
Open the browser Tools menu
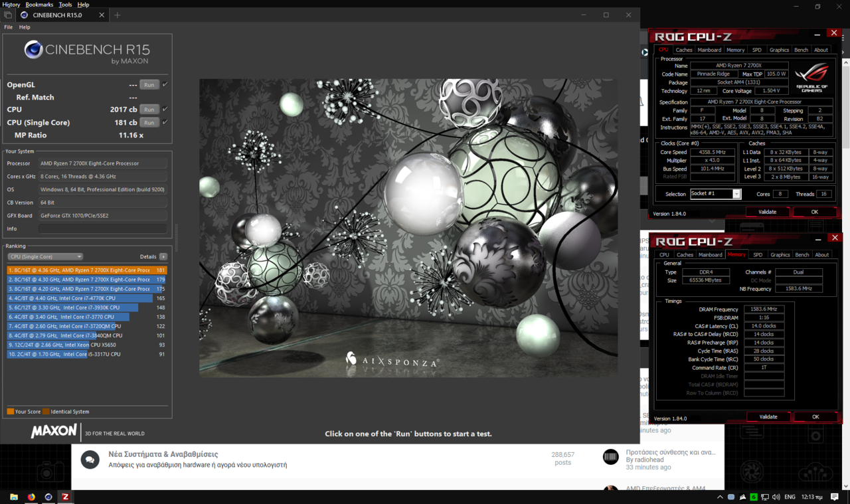coord(65,5)
